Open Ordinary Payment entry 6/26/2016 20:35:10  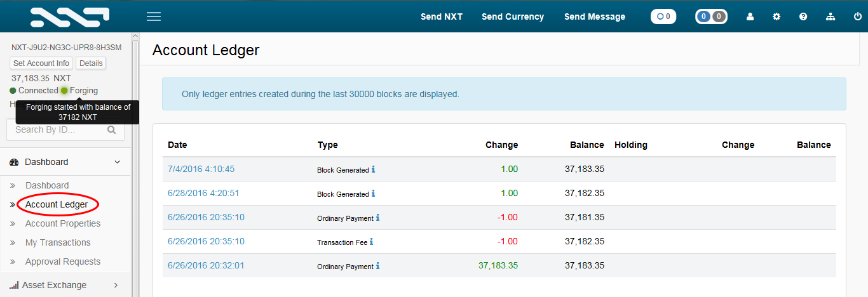pos(206,217)
